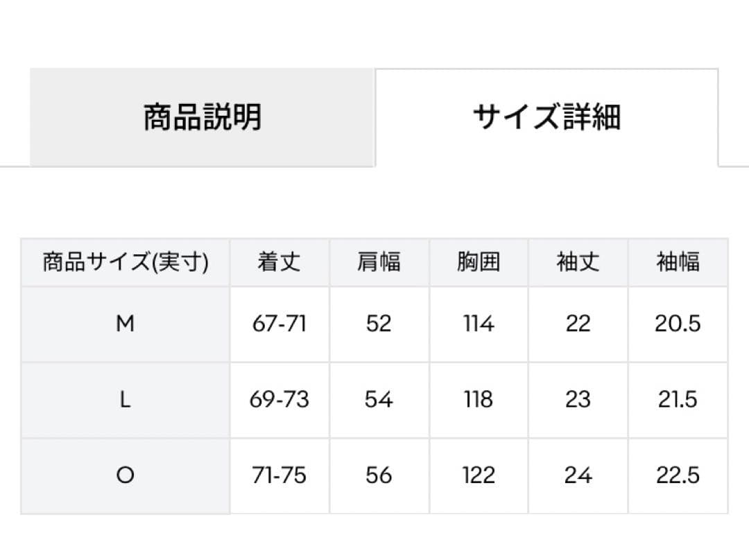
Task: Click the 胸囲 column header
Action: click(479, 262)
